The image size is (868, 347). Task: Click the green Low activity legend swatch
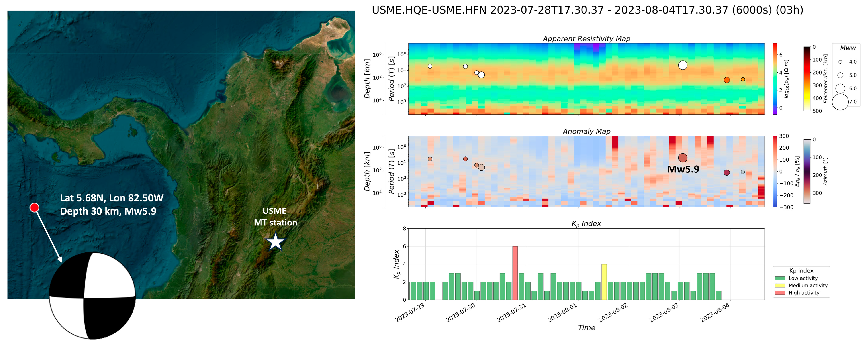coord(780,278)
